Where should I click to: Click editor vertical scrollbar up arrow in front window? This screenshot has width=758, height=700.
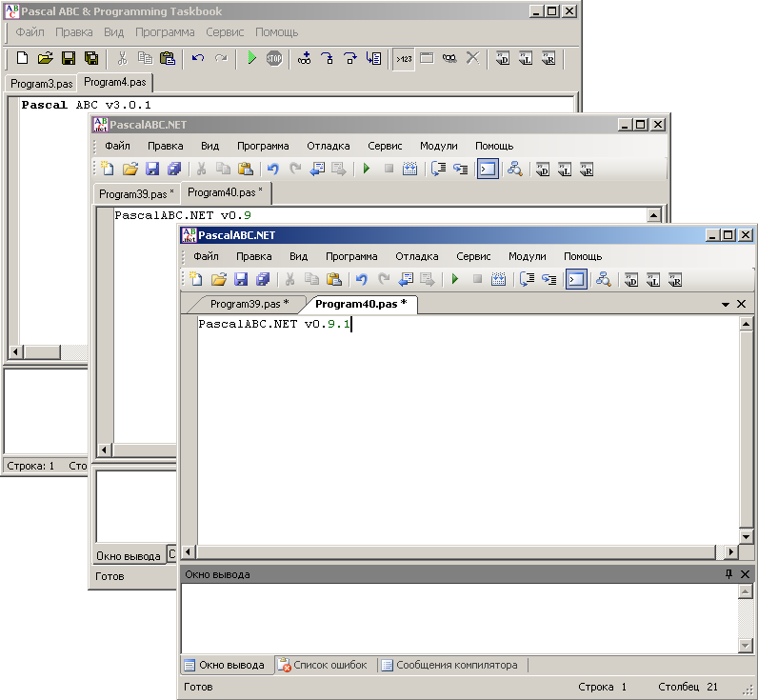746,324
